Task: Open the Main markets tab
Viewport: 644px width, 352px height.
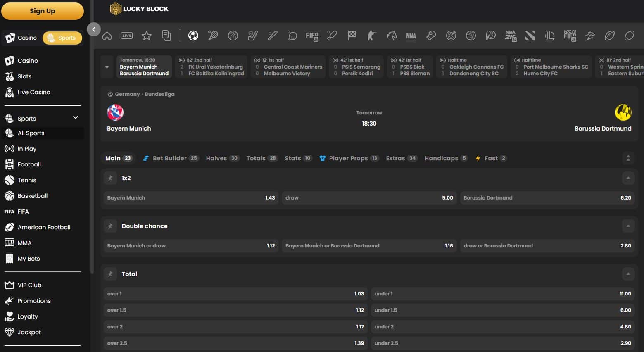Action: (119, 158)
